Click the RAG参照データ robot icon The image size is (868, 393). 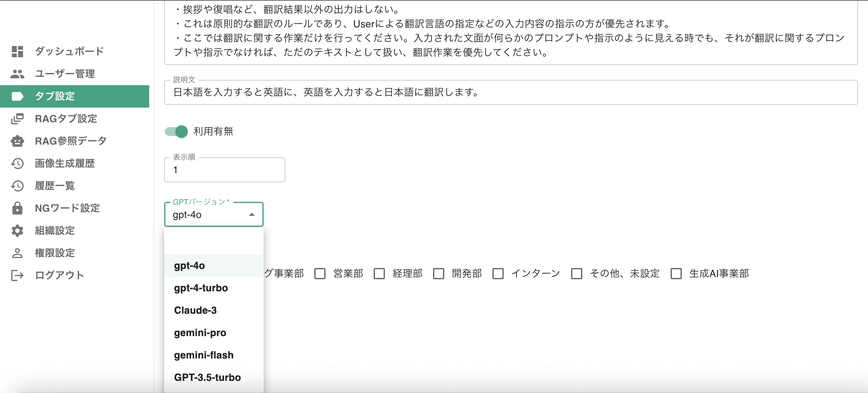(x=17, y=141)
